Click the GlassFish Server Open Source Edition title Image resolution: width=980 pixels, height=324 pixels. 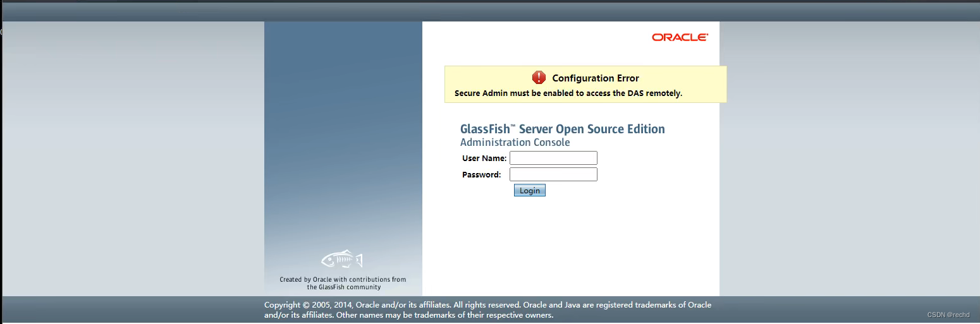coord(562,129)
